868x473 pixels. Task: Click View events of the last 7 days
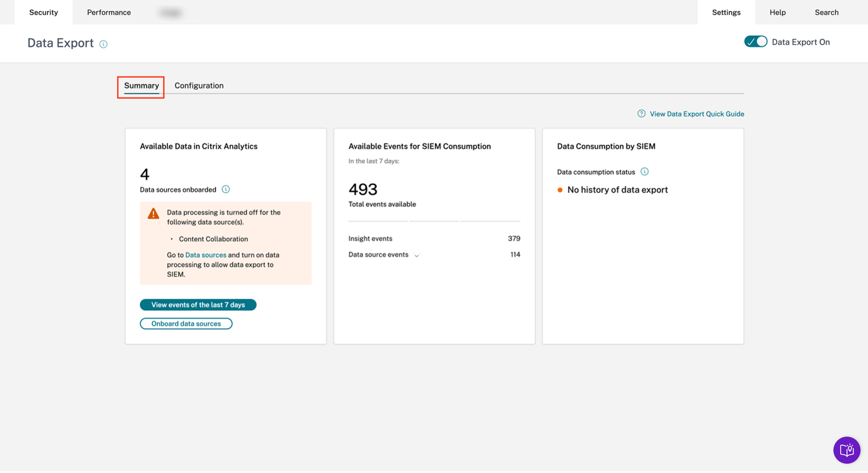(198, 305)
